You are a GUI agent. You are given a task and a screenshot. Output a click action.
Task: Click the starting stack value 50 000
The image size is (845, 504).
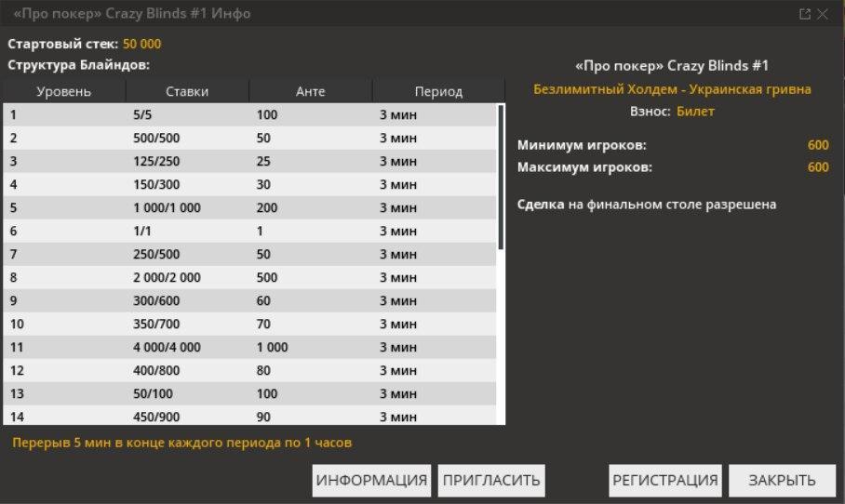click(141, 44)
